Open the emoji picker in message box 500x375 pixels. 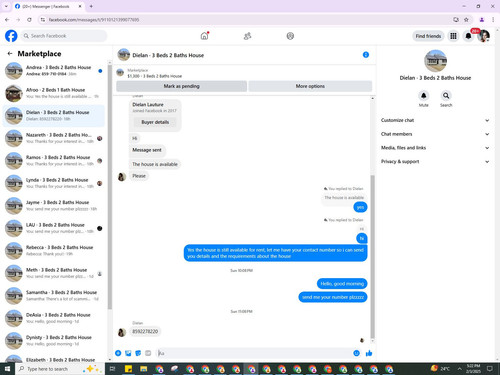click(356, 353)
